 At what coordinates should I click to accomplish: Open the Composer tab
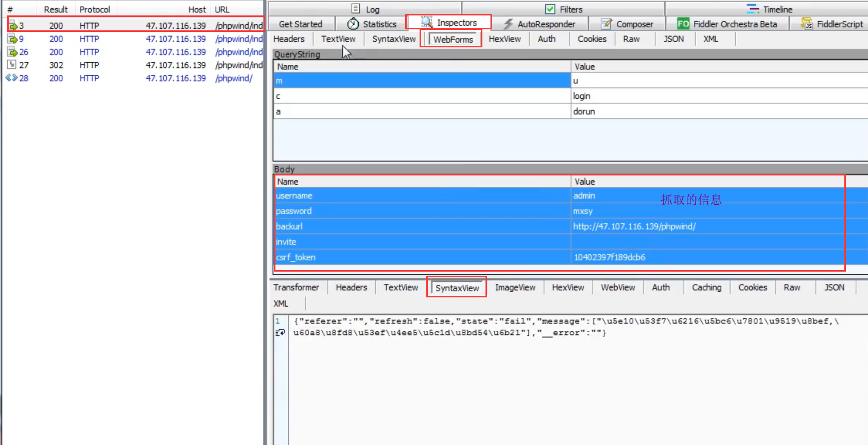click(x=627, y=24)
